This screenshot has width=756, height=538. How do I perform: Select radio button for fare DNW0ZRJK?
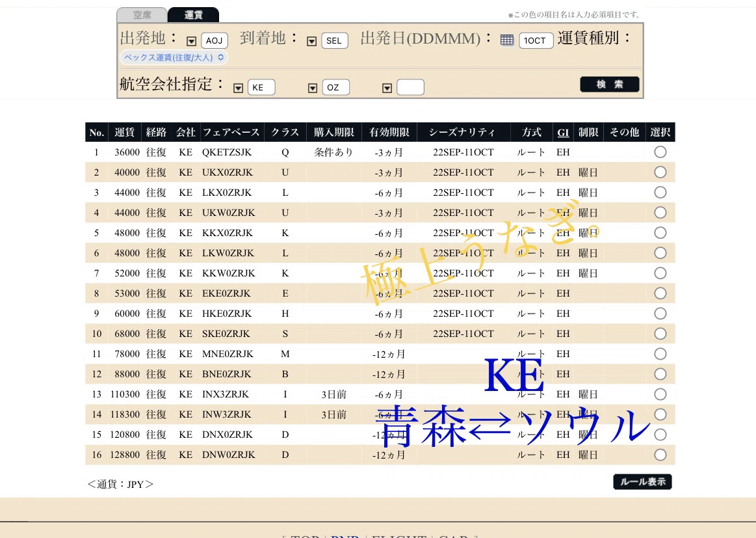pyautogui.click(x=660, y=455)
